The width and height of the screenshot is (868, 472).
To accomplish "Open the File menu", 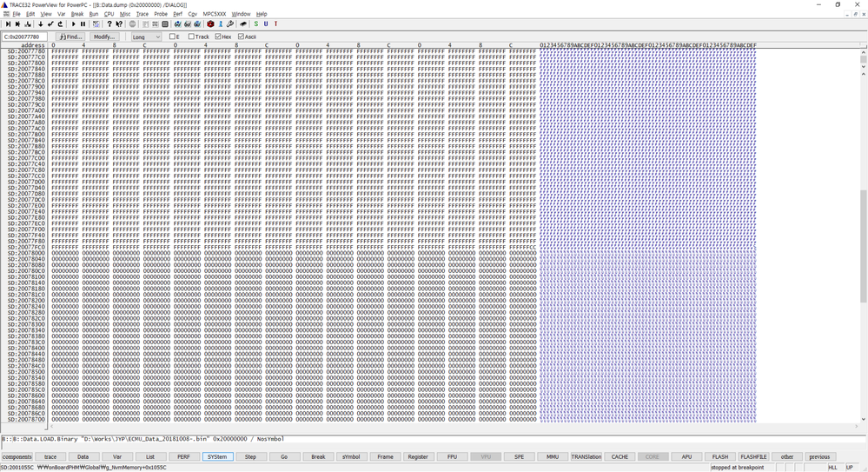I will pos(17,14).
